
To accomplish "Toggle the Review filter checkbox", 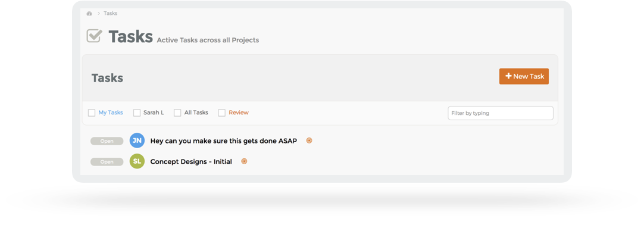I will tap(221, 113).
